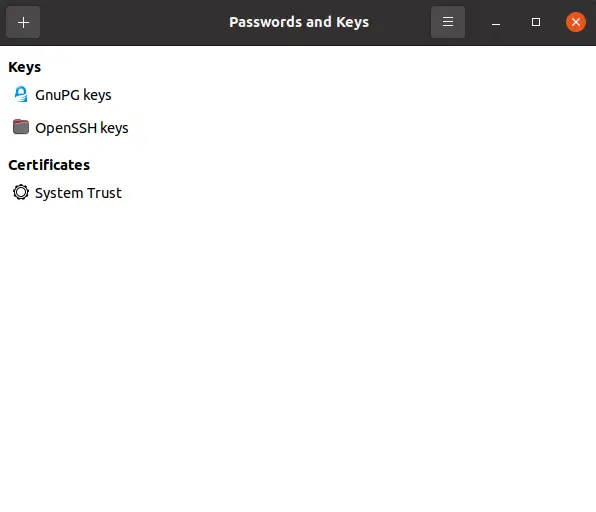Image resolution: width=596 pixels, height=512 pixels.
Task: Click the Passwords and Keys window title
Action: 299,22
